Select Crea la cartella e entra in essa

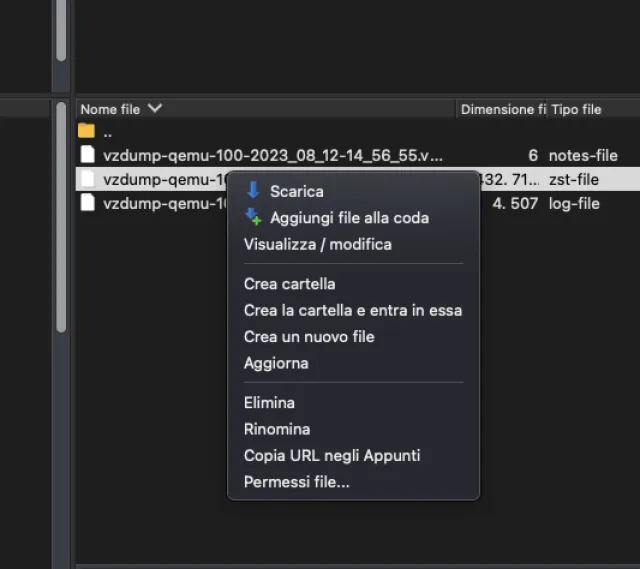(353, 310)
